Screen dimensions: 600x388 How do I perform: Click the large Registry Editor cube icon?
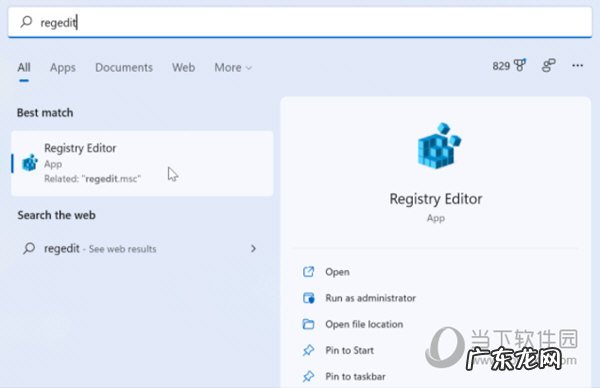point(439,146)
